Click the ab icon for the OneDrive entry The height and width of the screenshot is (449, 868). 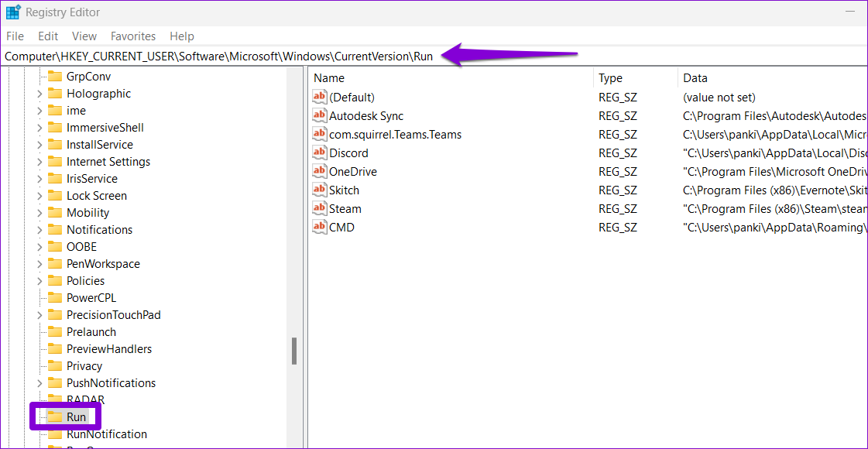(319, 171)
